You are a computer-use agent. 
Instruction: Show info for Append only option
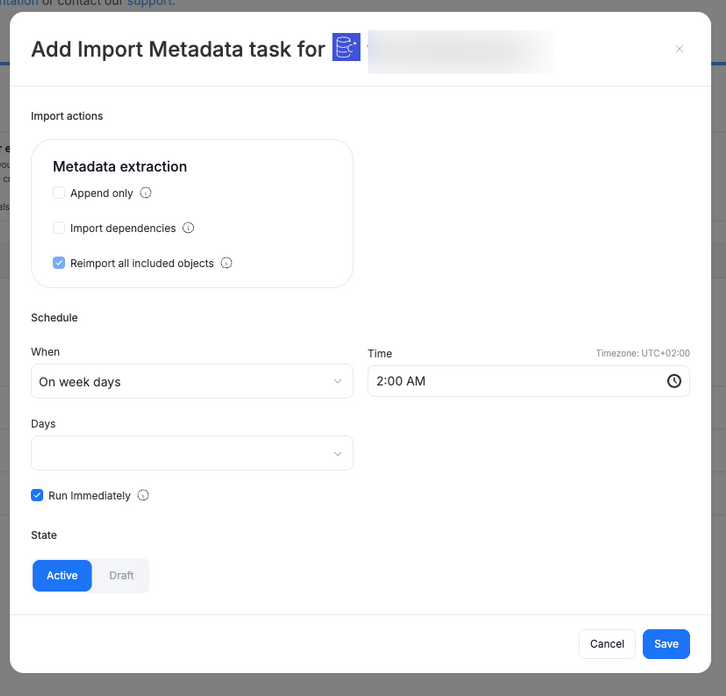point(146,193)
